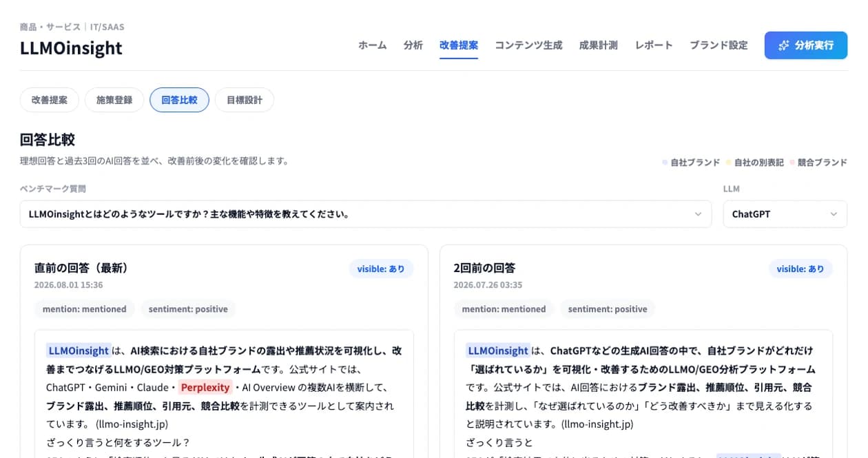Screen dimensions: 868x458
Task: Open the 分析 navigation tab
Action: [x=413, y=45]
